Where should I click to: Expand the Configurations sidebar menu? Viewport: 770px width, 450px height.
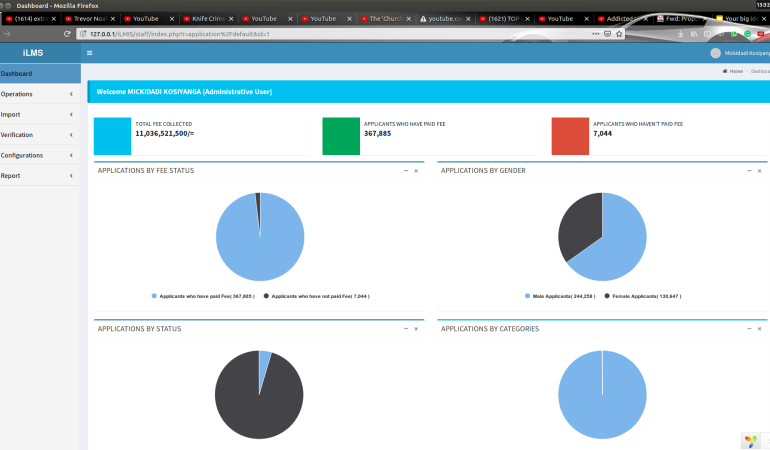pos(40,155)
